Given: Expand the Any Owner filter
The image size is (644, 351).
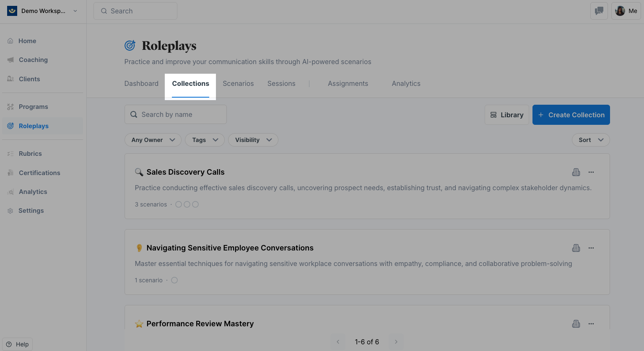Looking at the screenshot, I should (153, 140).
